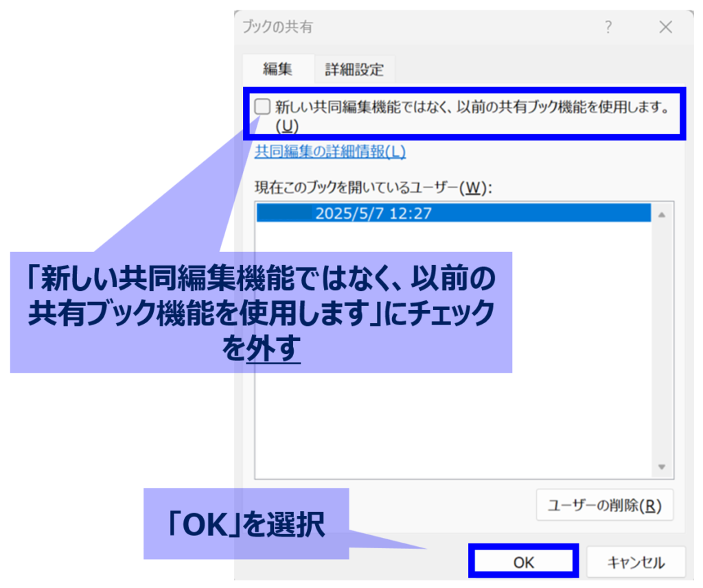Click the ユーザーの削除 button
The height and width of the screenshot is (588, 703).
point(605,505)
